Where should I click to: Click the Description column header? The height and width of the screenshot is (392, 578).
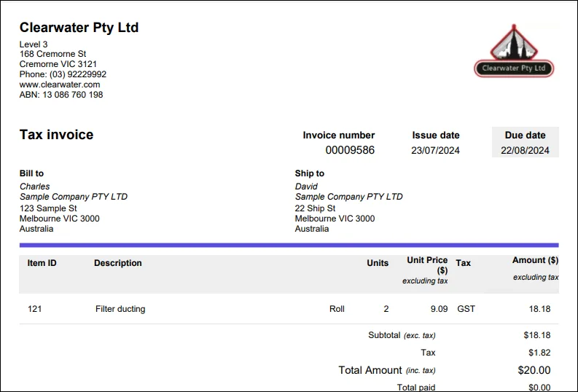point(118,263)
